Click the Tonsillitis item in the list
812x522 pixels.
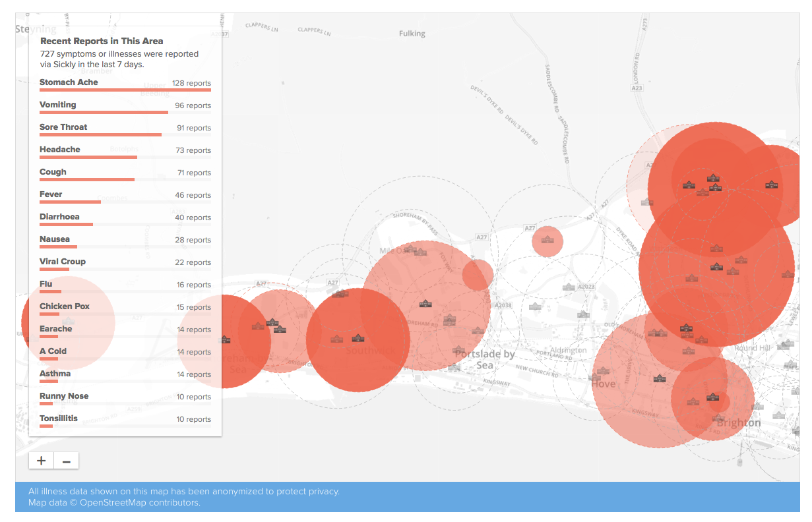pyautogui.click(x=59, y=419)
